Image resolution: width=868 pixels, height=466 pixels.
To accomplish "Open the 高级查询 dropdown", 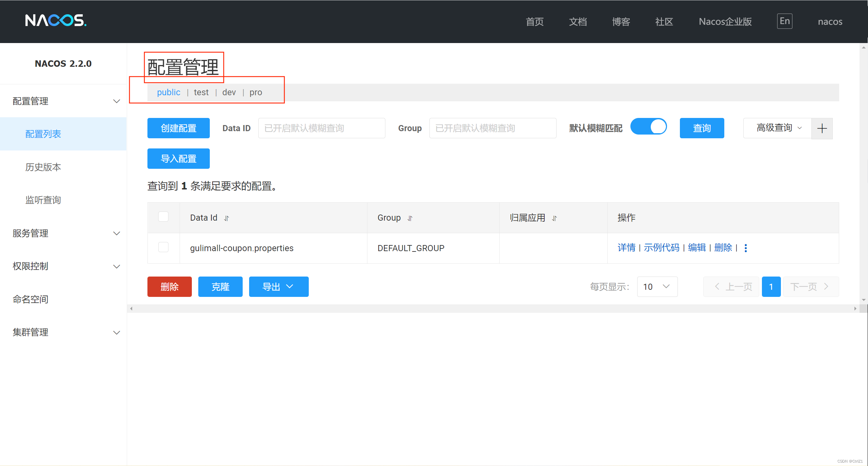I will [x=778, y=128].
